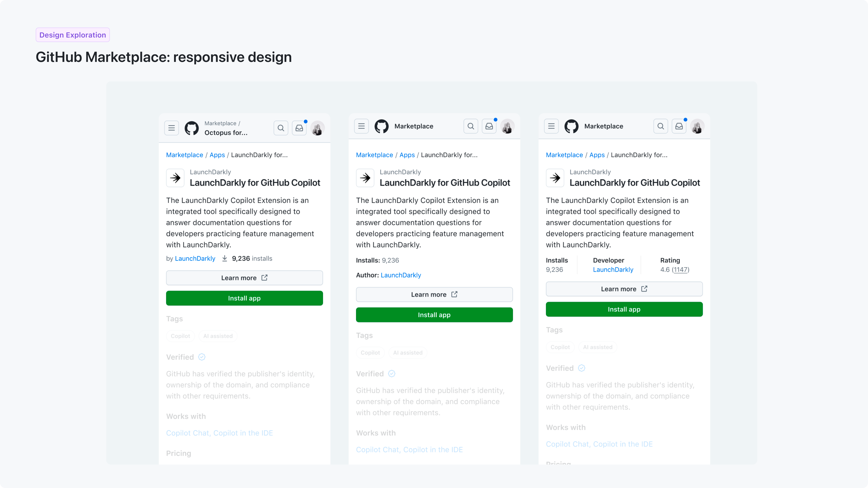868x488 pixels.
Task: Click the Learn more button in the middle card
Action: (434, 294)
